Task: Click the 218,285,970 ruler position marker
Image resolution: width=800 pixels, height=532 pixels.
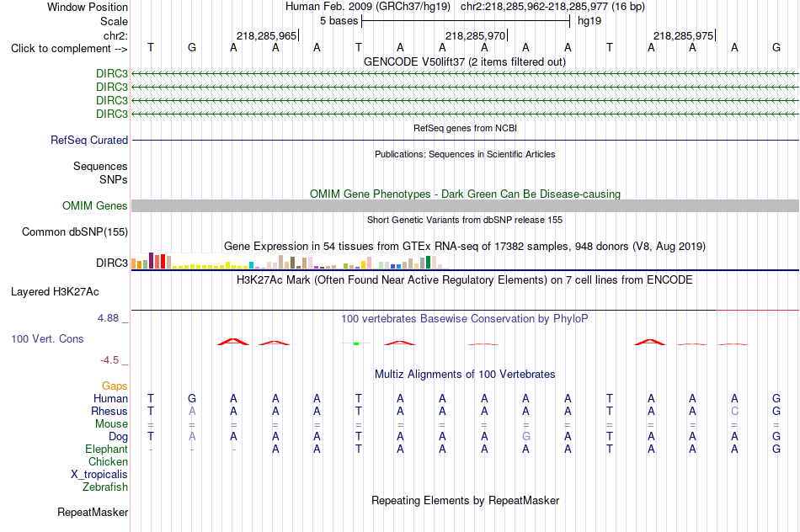Action: [x=475, y=35]
